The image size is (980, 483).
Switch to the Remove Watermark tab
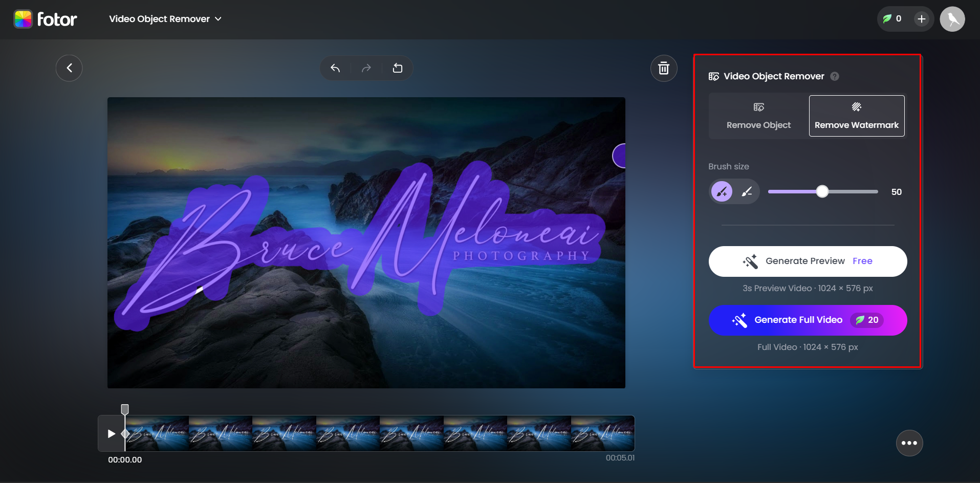click(x=856, y=116)
